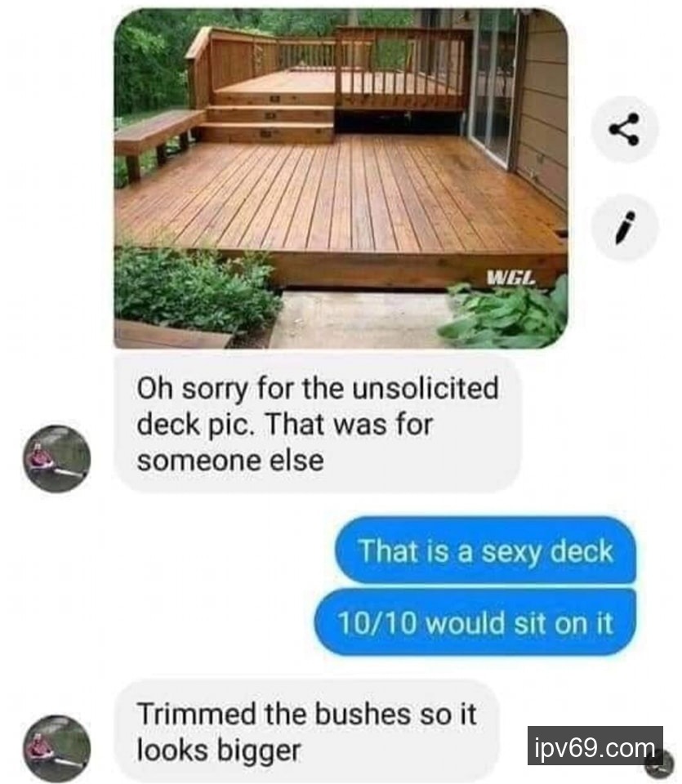Select the "That is a sexy deck" bubble
682x784 pixels.
[x=485, y=551]
